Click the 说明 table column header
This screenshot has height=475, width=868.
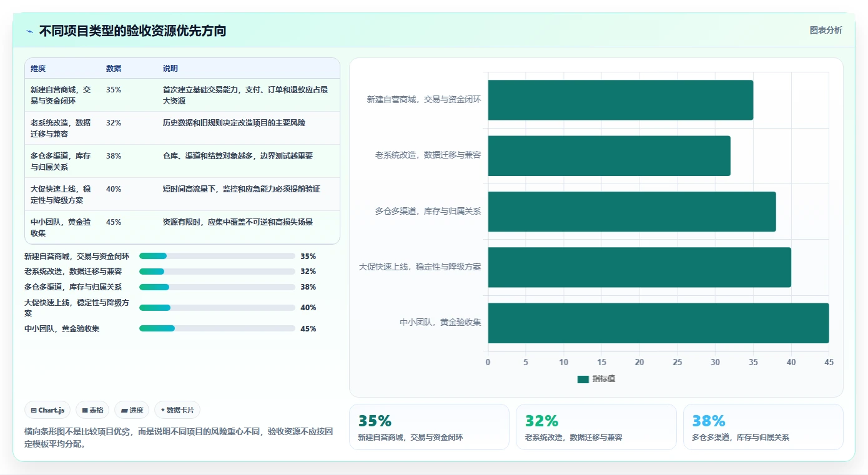[x=170, y=69]
